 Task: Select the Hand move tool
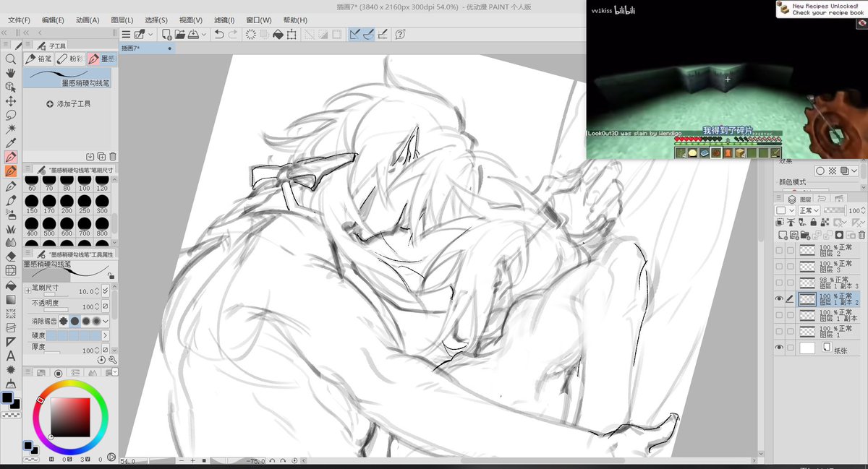tap(11, 73)
